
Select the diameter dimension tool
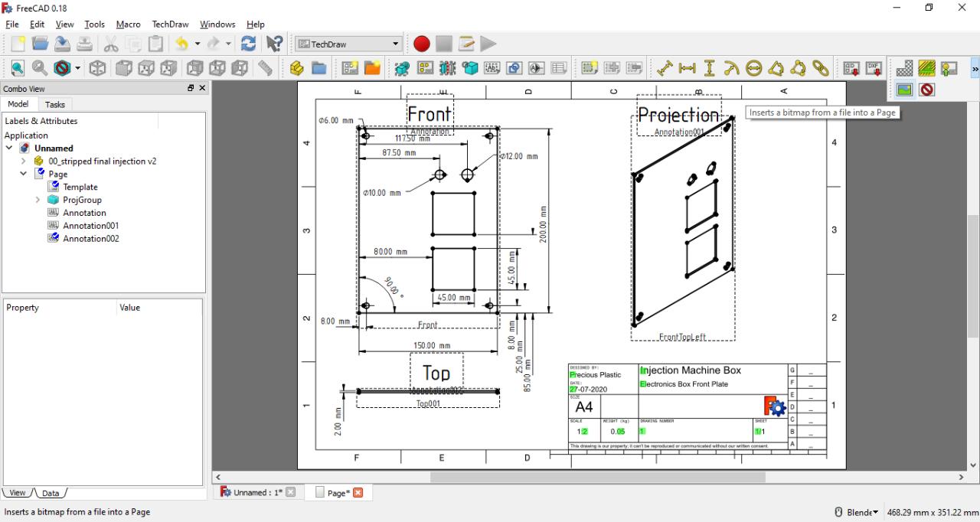coord(753,69)
